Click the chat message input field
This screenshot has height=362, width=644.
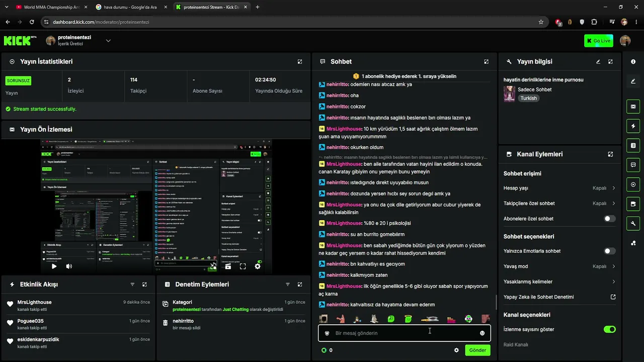tap(405, 333)
